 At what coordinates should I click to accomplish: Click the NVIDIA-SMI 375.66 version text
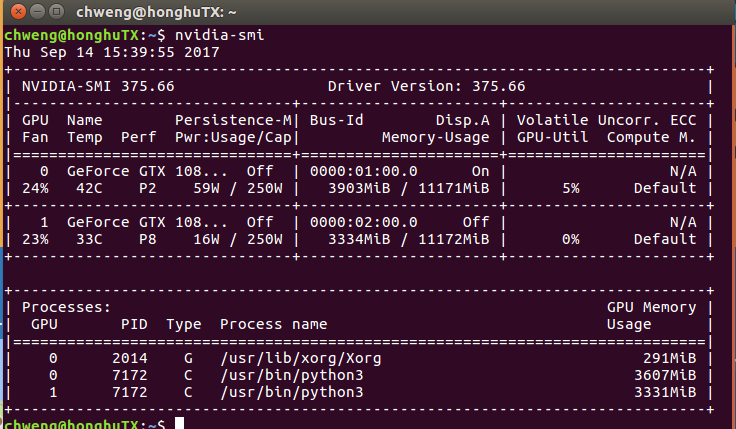coord(98,86)
